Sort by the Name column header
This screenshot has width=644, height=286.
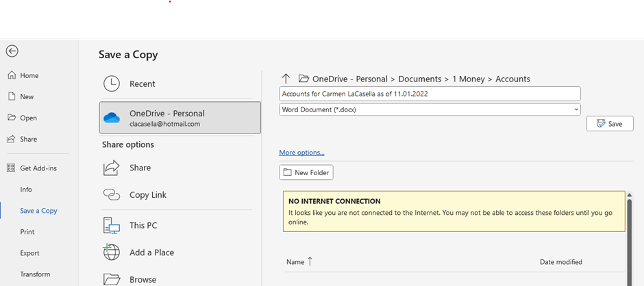coord(299,262)
